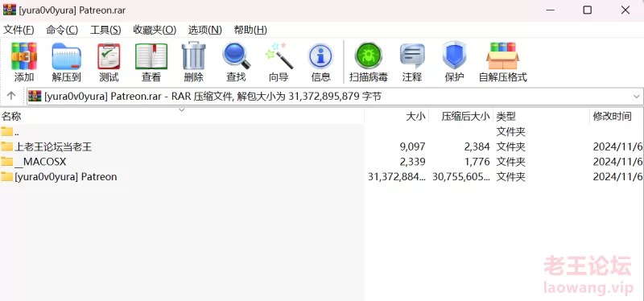Click packed size value 1,776

[477, 162]
